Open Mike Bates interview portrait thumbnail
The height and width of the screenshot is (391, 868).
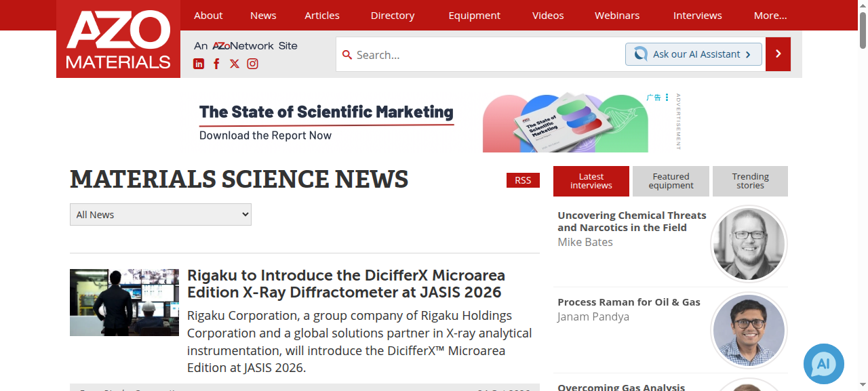tap(749, 243)
